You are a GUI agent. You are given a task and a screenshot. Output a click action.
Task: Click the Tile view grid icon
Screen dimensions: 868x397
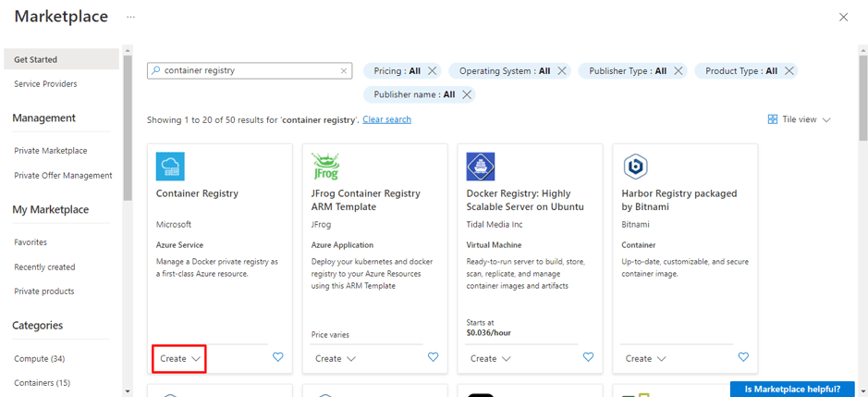773,119
